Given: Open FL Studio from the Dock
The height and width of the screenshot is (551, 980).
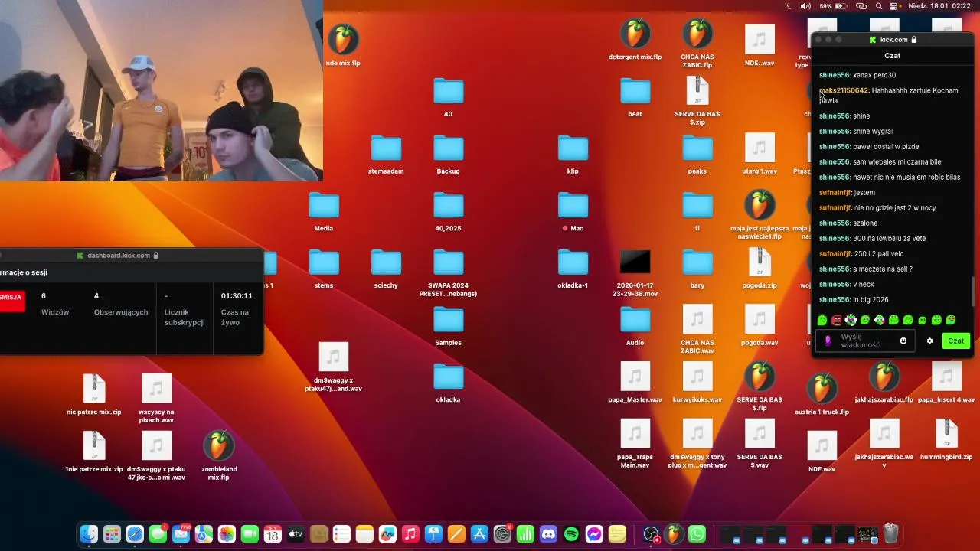Looking at the screenshot, I should 673,534.
